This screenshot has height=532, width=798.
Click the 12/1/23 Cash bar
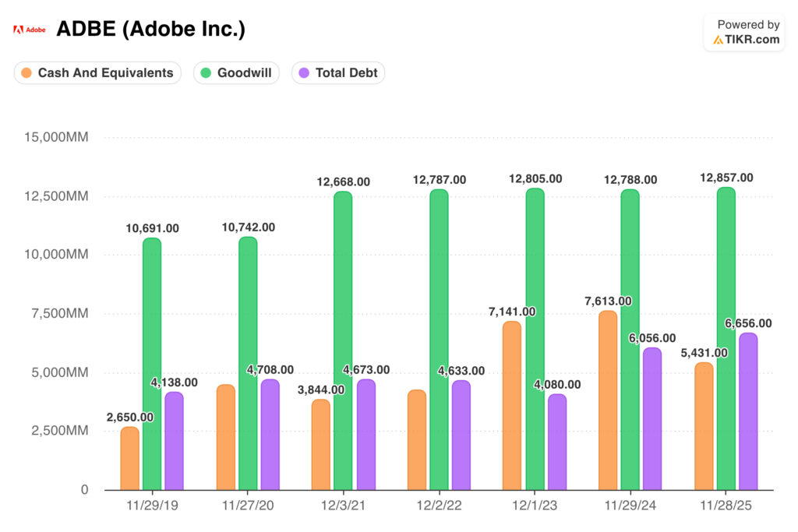click(511, 405)
